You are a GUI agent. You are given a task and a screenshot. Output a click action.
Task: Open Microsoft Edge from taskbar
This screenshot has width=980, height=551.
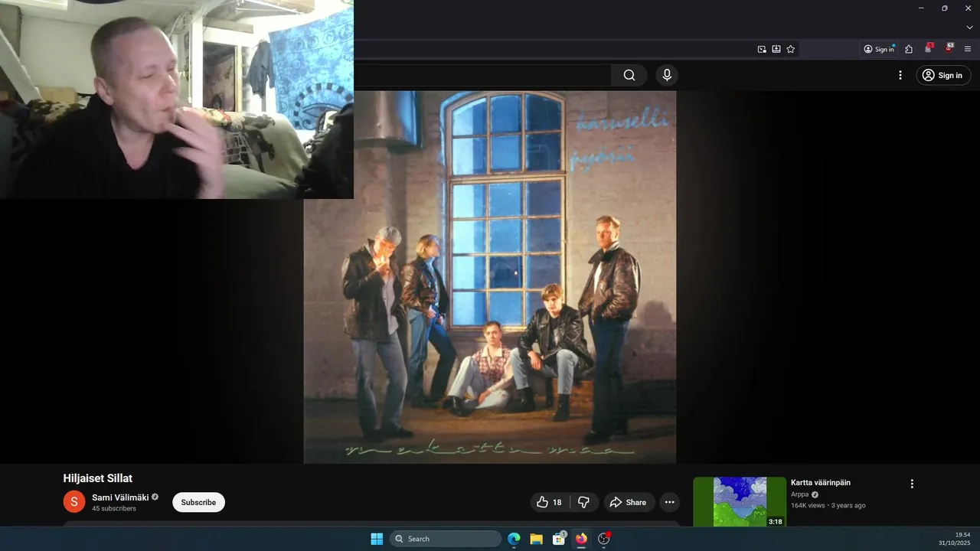(x=514, y=539)
